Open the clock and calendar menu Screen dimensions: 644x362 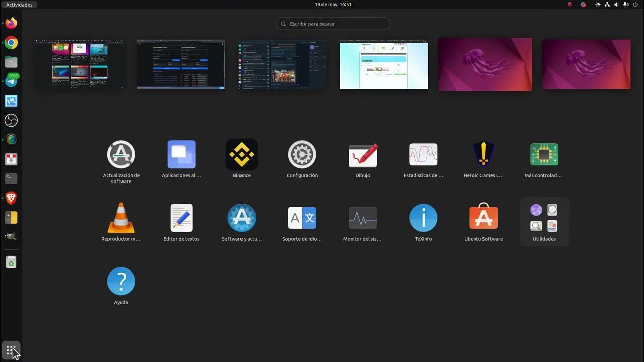(333, 5)
